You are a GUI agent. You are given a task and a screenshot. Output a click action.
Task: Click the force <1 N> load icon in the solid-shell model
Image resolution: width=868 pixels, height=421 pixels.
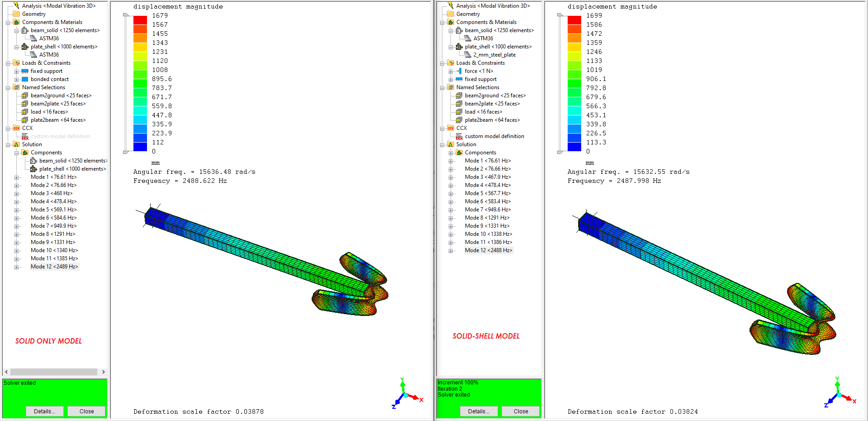[459, 71]
